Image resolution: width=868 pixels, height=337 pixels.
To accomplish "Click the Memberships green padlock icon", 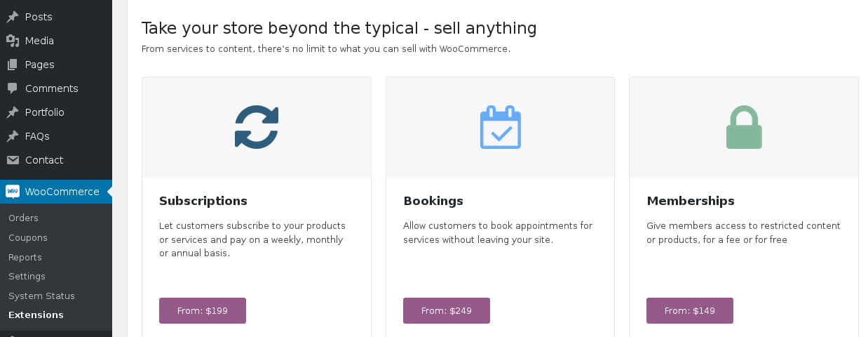I will [x=744, y=127].
